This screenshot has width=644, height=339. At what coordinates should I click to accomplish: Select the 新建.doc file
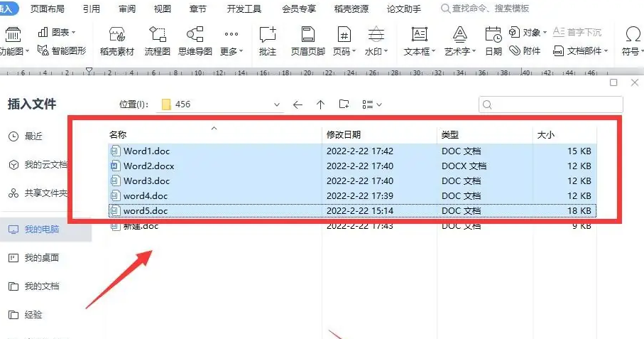352,226
